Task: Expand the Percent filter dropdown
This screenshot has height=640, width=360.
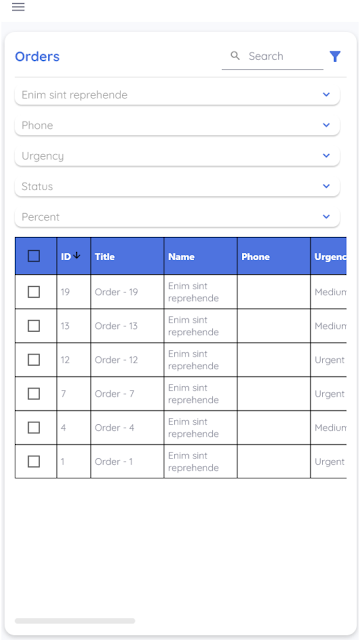Action: point(177,217)
